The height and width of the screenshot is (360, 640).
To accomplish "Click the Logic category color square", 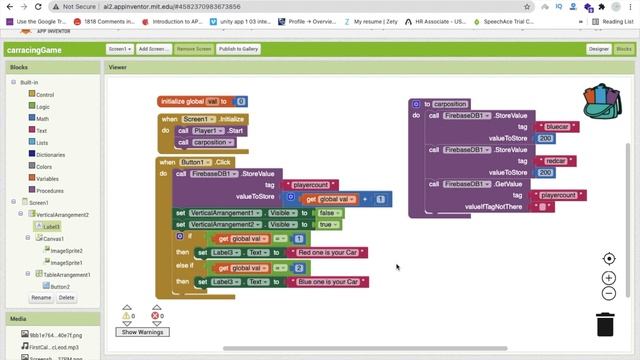I will 32,106.
